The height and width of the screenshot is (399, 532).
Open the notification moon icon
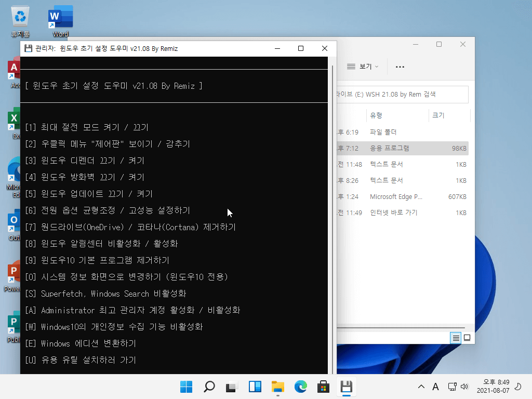[518, 387]
